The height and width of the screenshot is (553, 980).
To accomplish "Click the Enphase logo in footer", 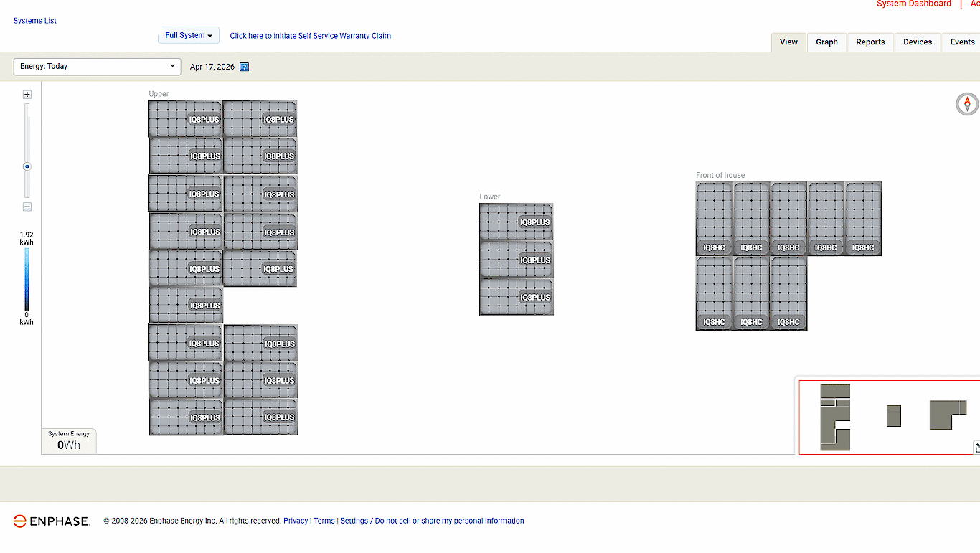I will tap(51, 521).
